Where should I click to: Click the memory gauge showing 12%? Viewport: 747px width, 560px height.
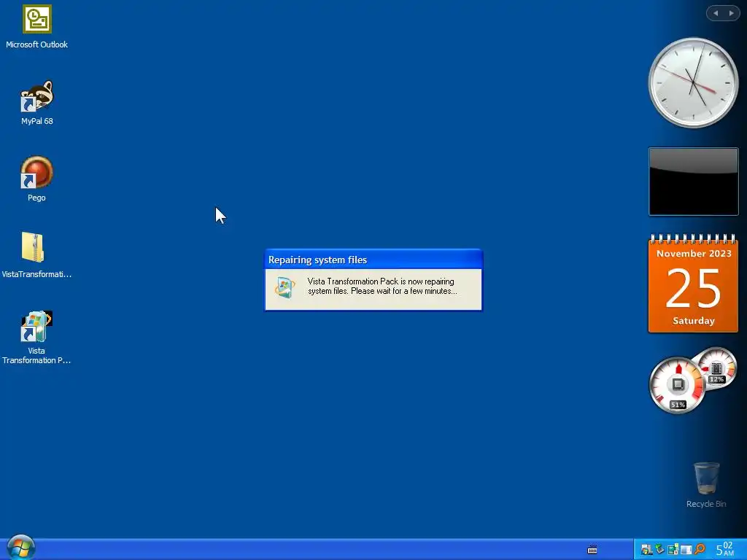coord(716,368)
